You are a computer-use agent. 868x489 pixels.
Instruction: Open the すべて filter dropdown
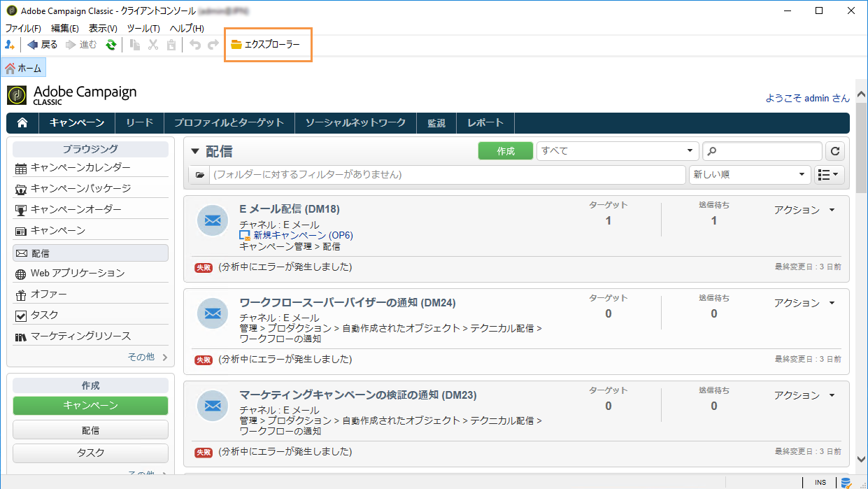618,151
